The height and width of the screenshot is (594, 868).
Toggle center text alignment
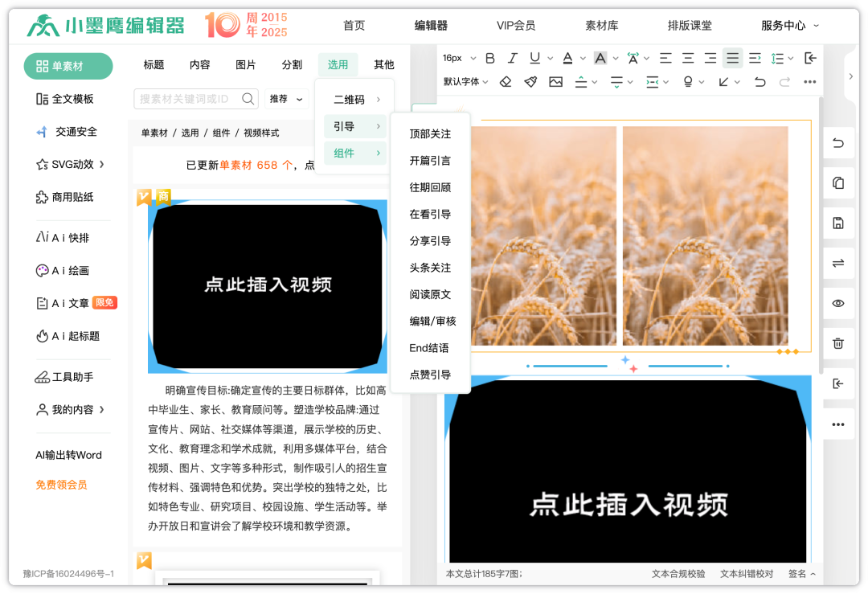click(688, 58)
